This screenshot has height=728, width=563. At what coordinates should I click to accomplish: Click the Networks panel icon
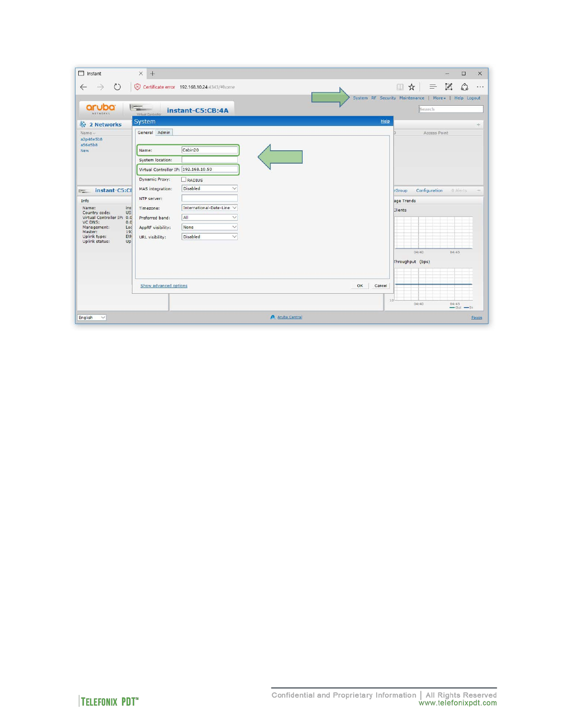(83, 125)
